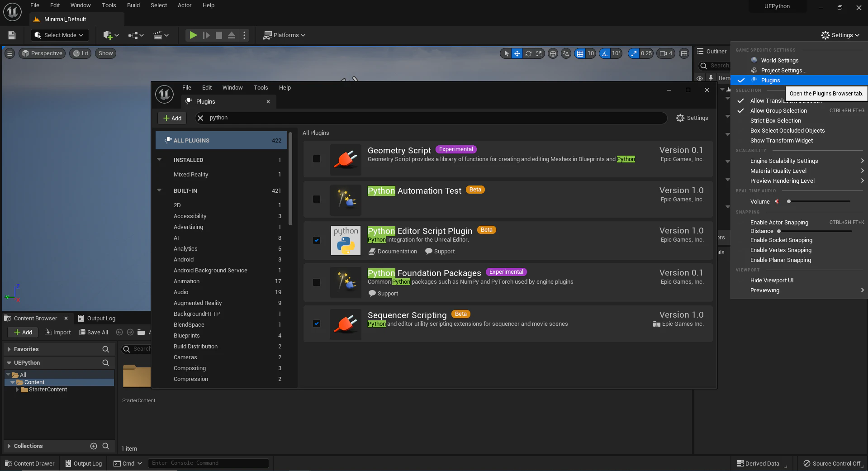This screenshot has width=868, height=471.
Task: Collapse the INSTALLED plugins category
Action: coord(159,160)
